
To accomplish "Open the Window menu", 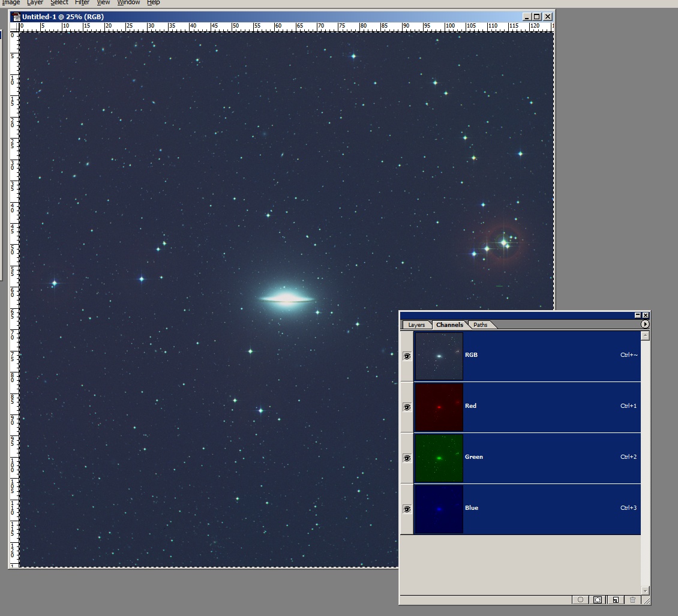I will [128, 2].
